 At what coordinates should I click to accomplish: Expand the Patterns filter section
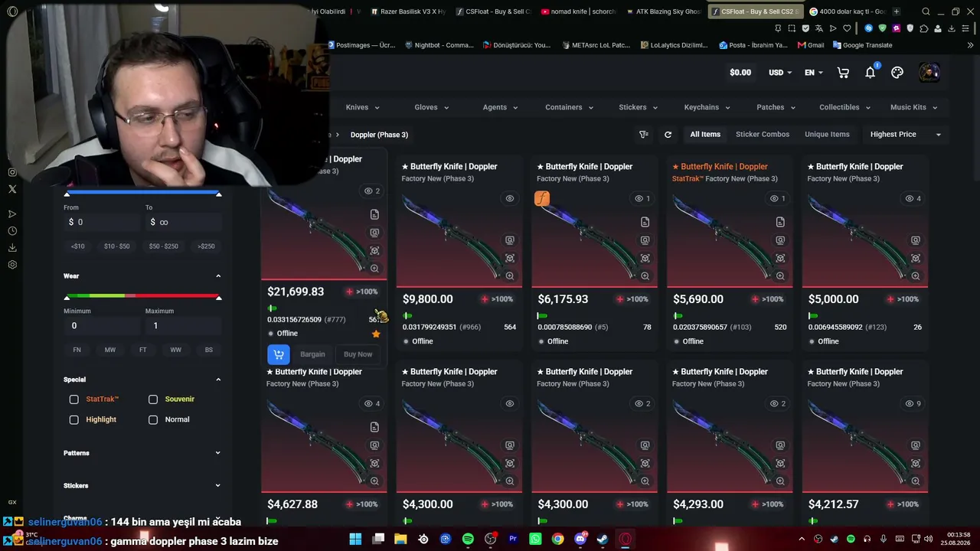(x=142, y=453)
